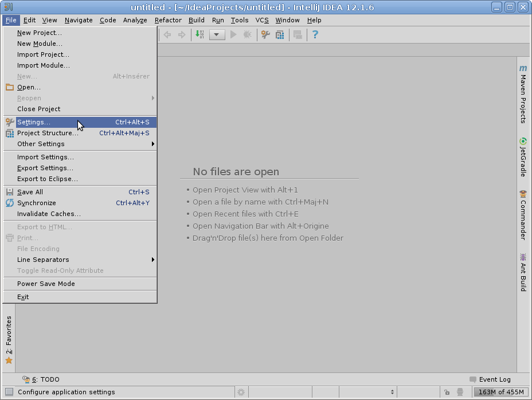This screenshot has height=400, width=532.
Task: Open the Favorites tool window
Action: (x=9, y=340)
